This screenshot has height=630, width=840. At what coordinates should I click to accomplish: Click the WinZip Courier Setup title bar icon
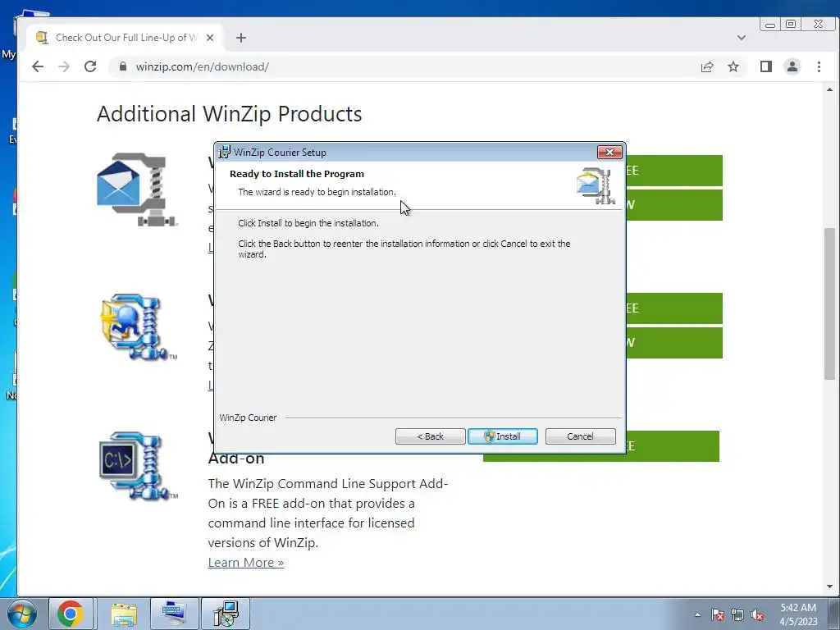click(x=224, y=152)
